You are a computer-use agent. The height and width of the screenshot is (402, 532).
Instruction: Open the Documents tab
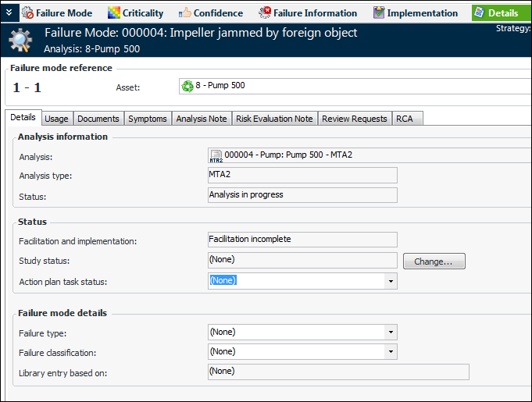coord(98,119)
